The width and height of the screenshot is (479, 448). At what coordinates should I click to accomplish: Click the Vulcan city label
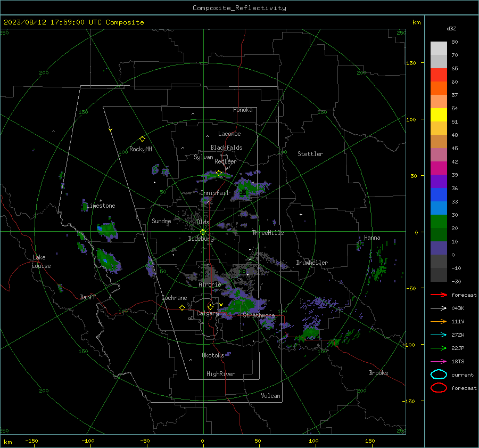pyautogui.click(x=270, y=395)
